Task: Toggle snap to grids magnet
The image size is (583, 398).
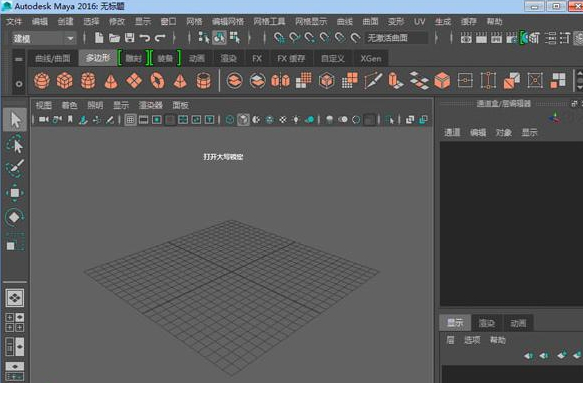Action: point(279,38)
